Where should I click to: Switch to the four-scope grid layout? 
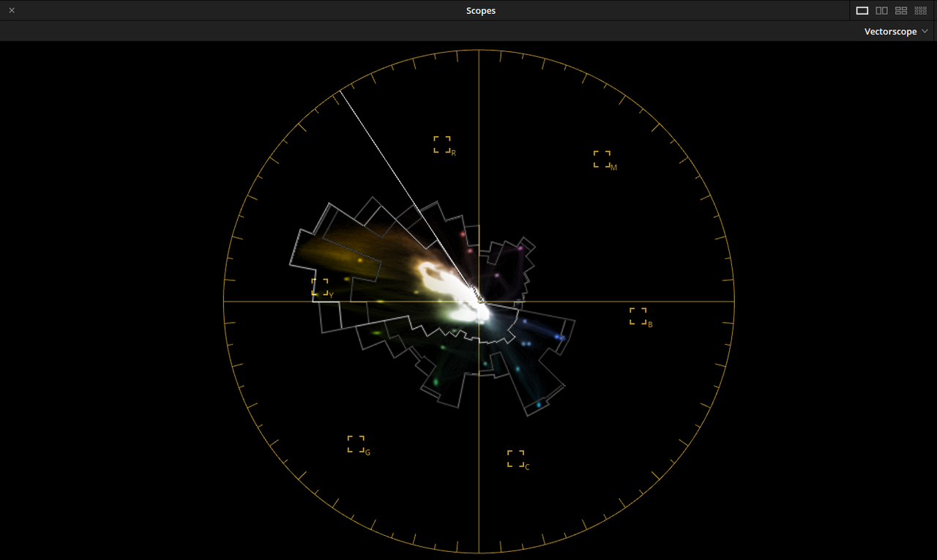point(900,10)
